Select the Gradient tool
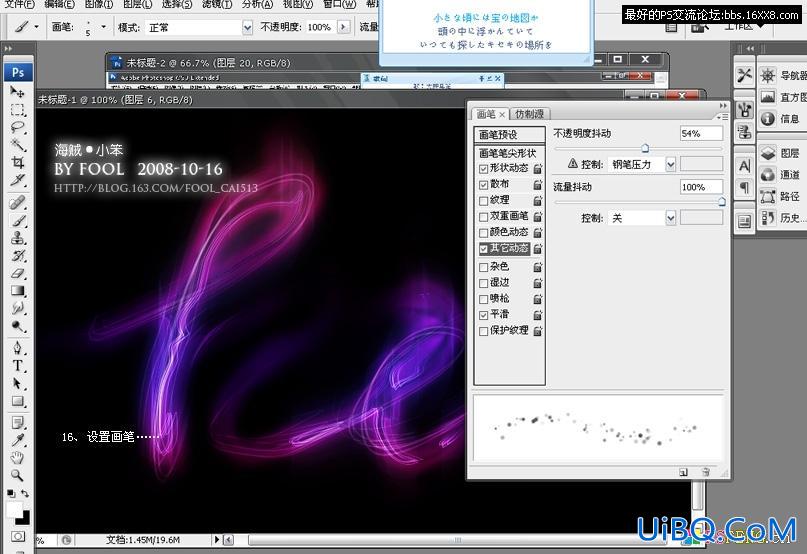Image resolution: width=807 pixels, height=554 pixels. pos(17,290)
